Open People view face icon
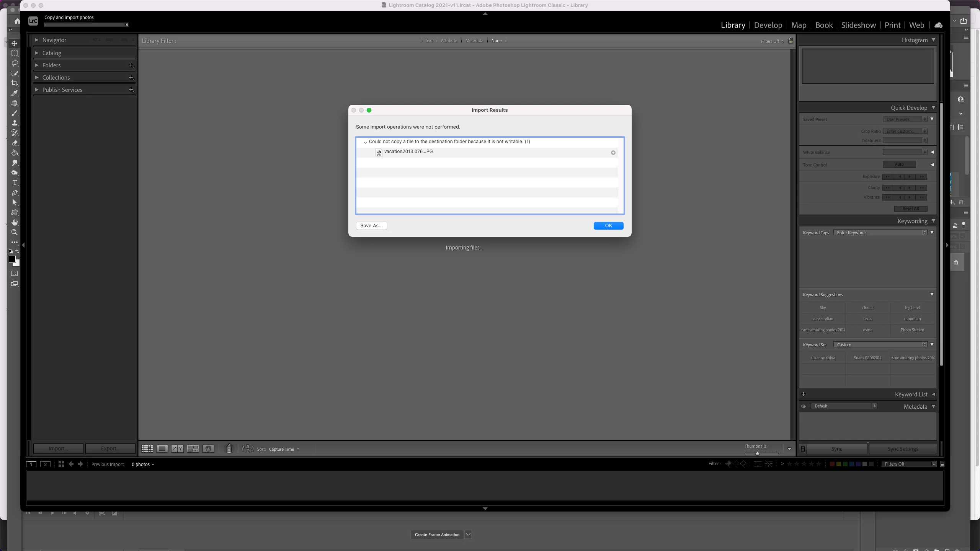980x551 pixels. [208, 449]
